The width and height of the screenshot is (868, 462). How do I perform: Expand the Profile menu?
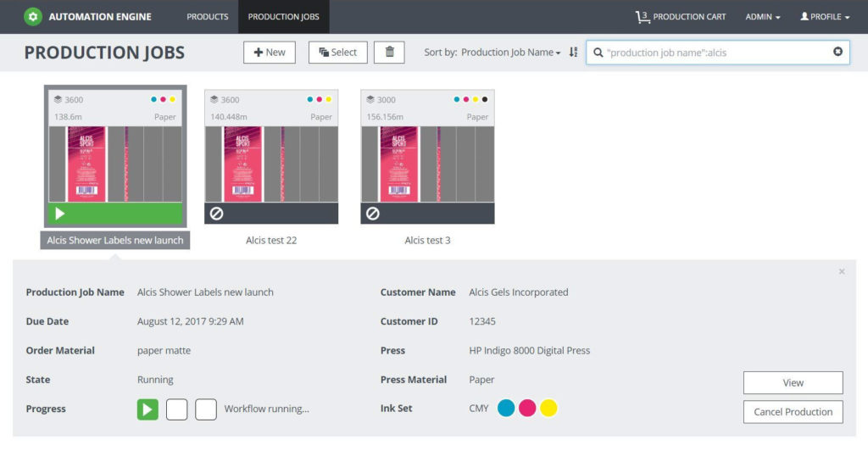click(x=825, y=17)
